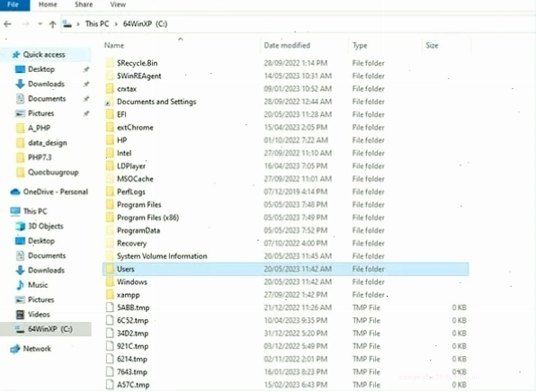The width and height of the screenshot is (536, 392).
Task: Click the $WinREAgent folder icon
Action: [x=110, y=76]
